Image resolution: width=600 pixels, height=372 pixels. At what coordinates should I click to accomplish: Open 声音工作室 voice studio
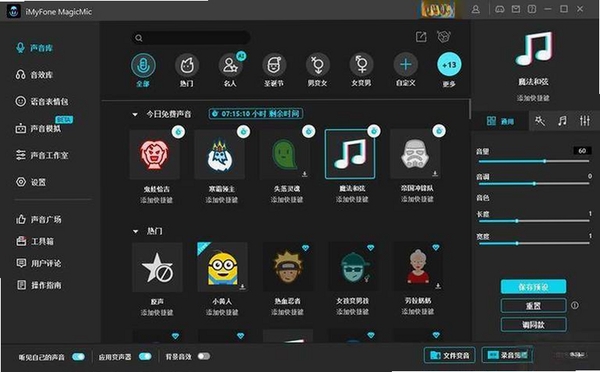click(42, 155)
